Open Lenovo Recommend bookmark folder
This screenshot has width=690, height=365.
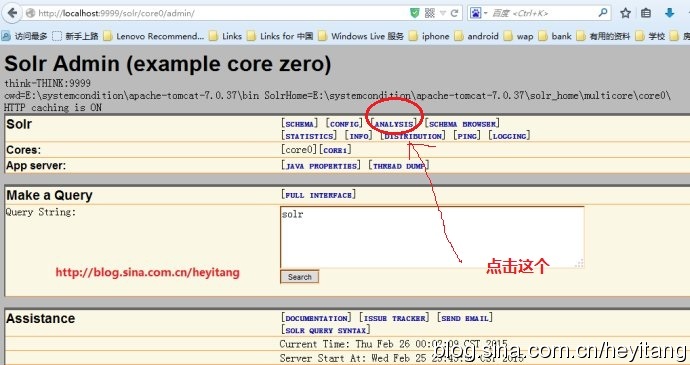(154, 36)
